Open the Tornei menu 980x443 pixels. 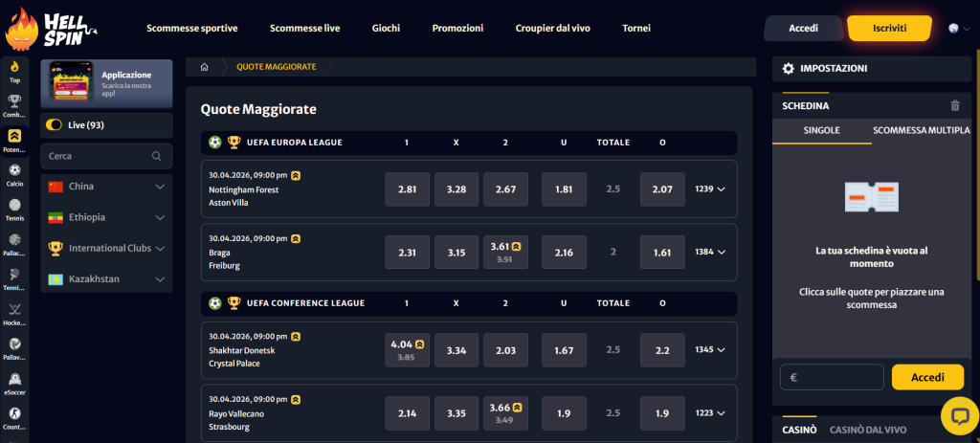click(x=636, y=28)
